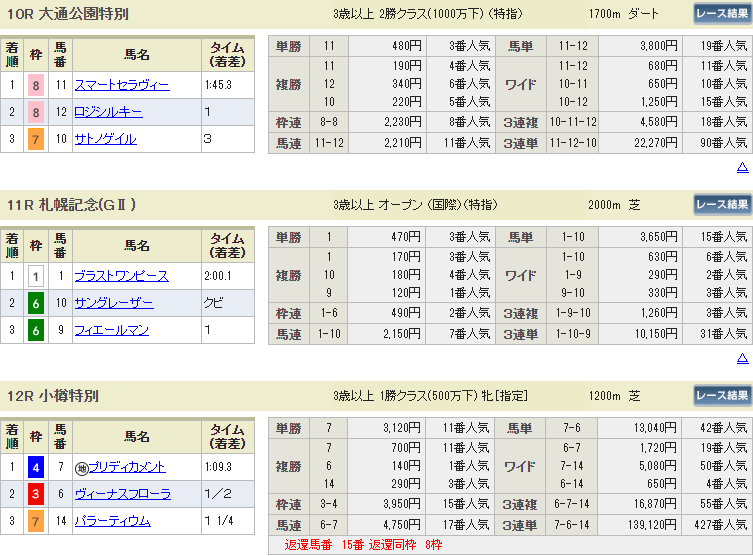Click 1200m 芝 distance of 12R
The height and width of the screenshot is (556, 753).
coord(614,396)
